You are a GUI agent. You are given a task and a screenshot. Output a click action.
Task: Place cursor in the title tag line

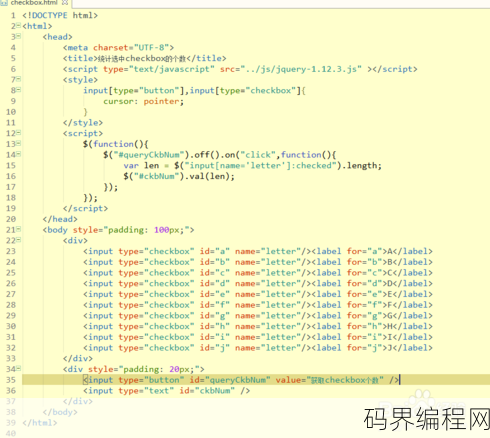point(145,58)
